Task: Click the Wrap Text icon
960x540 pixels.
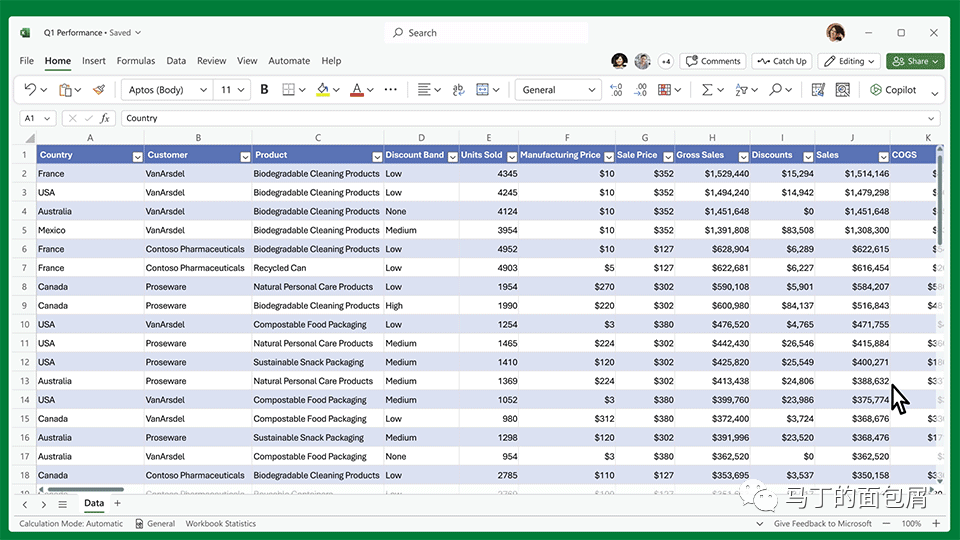Action: [x=458, y=89]
